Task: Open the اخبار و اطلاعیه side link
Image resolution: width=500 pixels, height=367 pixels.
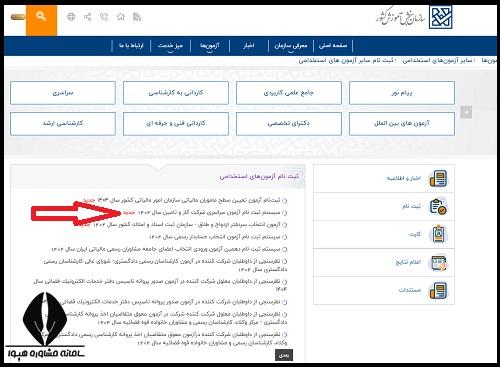Action: pos(403,179)
